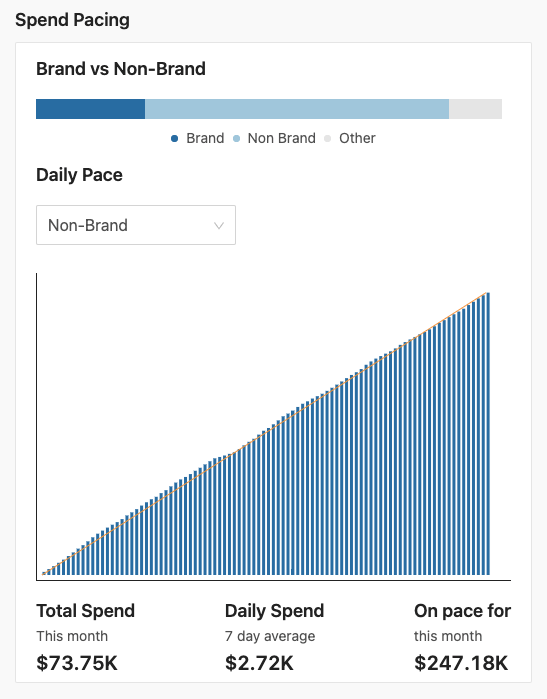Click the Spend Pacing section title

click(x=72, y=20)
